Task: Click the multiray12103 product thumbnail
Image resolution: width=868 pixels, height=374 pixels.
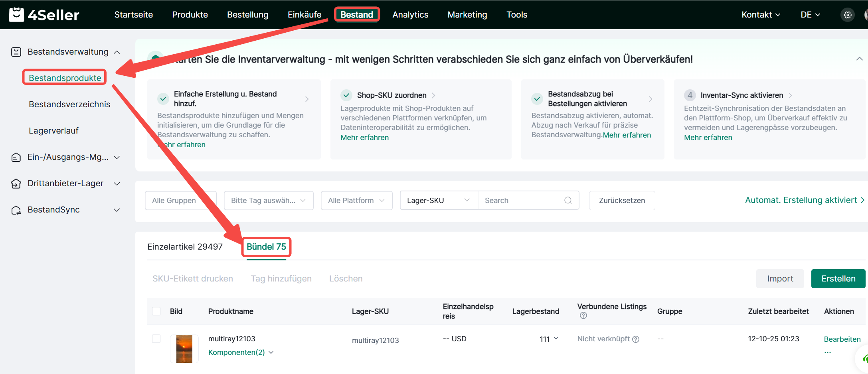Action: 184,348
